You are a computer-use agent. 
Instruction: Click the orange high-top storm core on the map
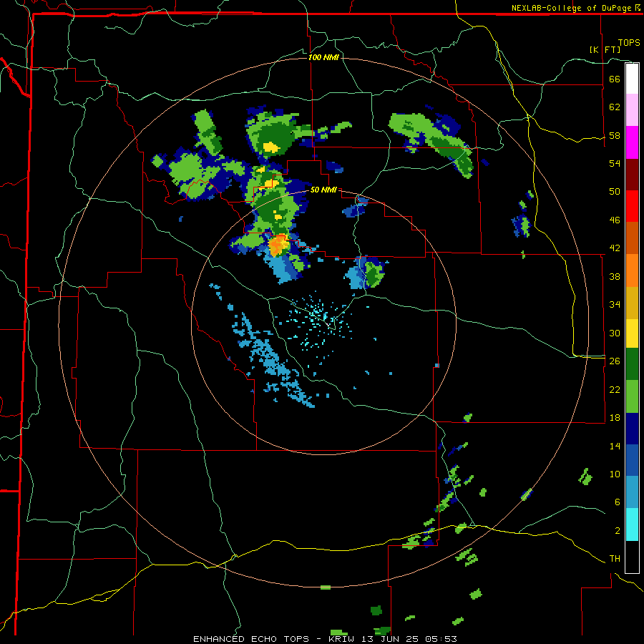[x=279, y=245]
